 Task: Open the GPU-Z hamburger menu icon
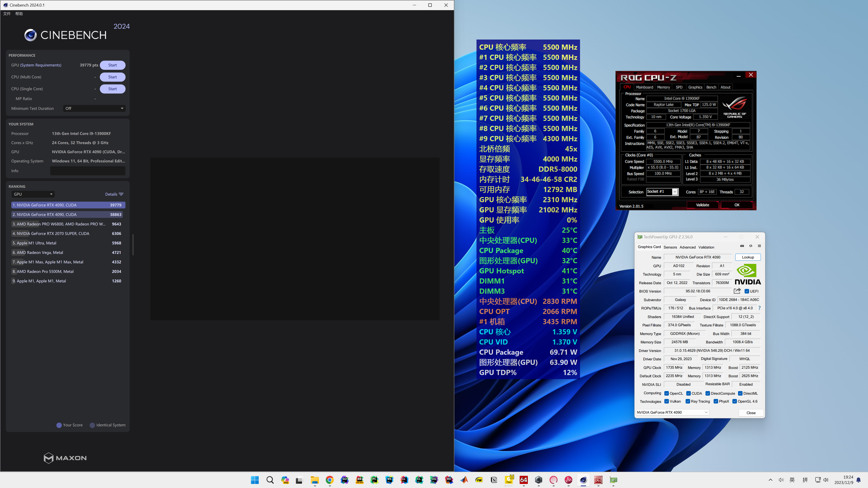pos(759,246)
